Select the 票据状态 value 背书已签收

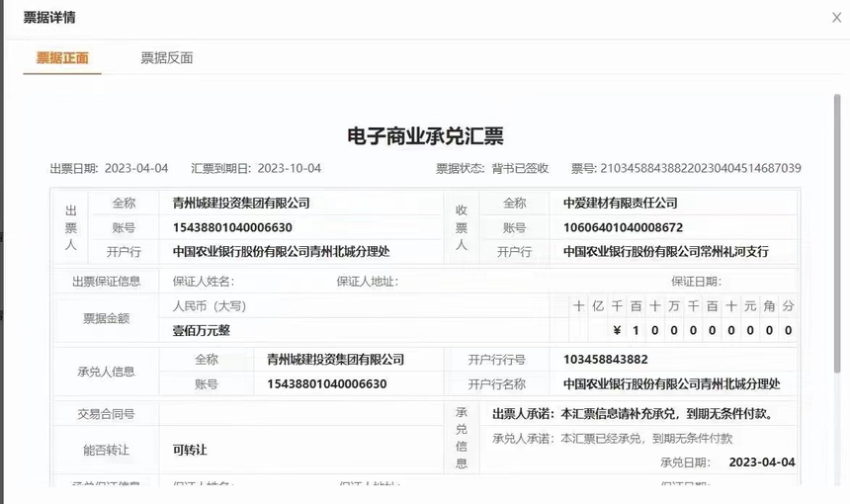521,169
